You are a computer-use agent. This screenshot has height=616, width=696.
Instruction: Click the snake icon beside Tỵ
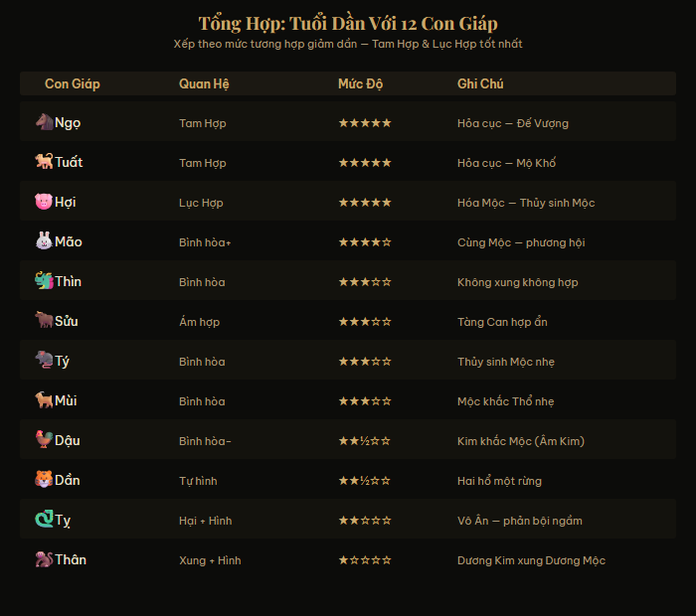(x=43, y=520)
